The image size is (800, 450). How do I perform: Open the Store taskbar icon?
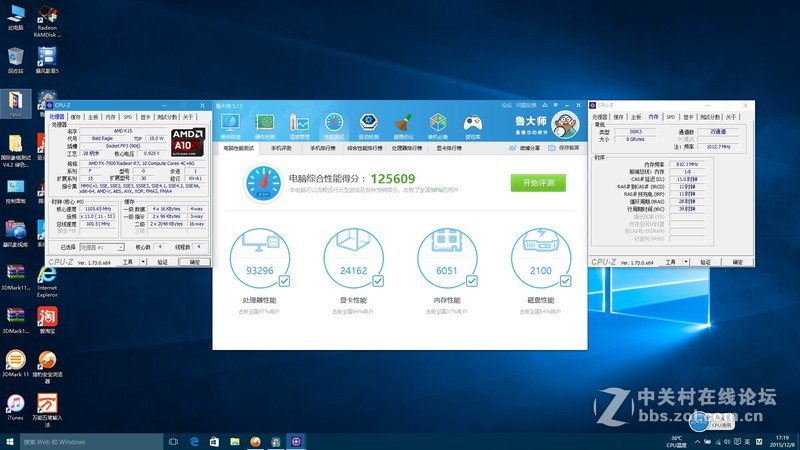pos(214,442)
